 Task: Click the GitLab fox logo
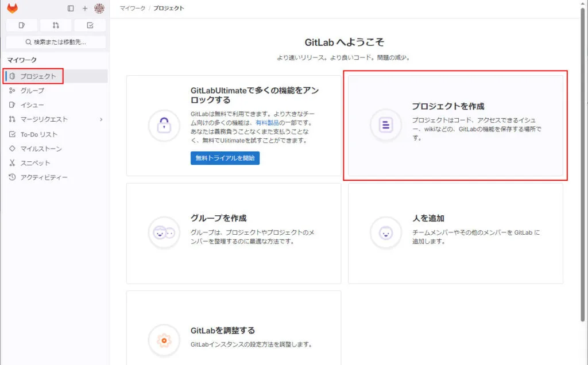click(12, 9)
